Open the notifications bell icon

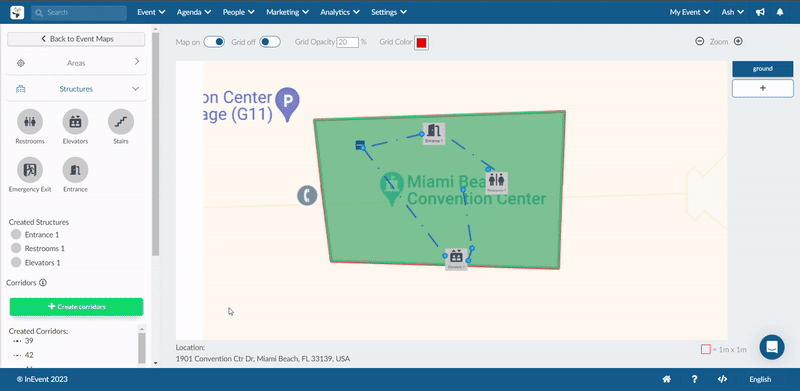(780, 12)
